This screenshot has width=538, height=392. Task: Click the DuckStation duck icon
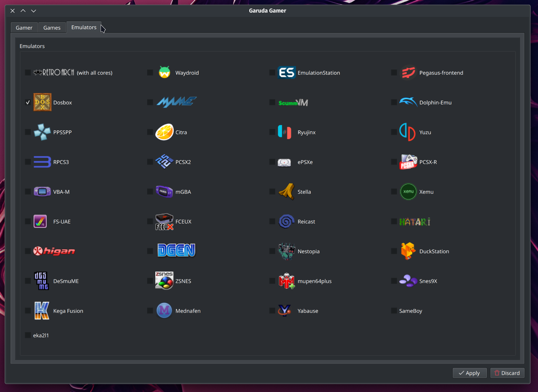(x=408, y=251)
